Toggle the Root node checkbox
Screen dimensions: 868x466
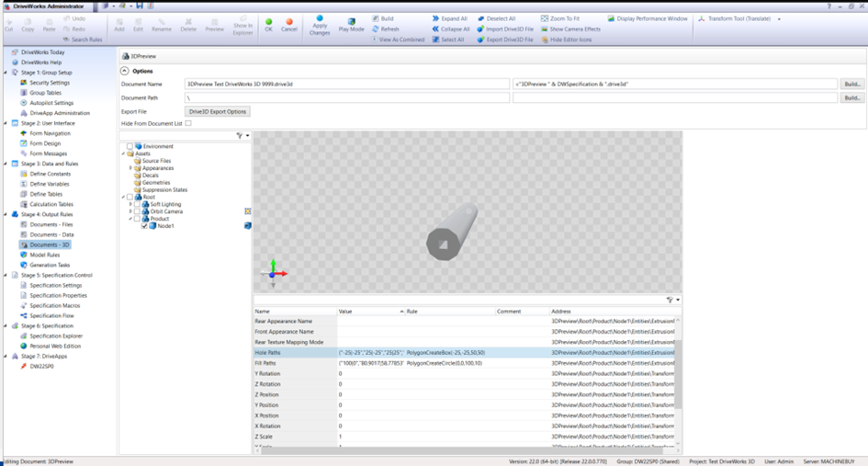point(130,197)
